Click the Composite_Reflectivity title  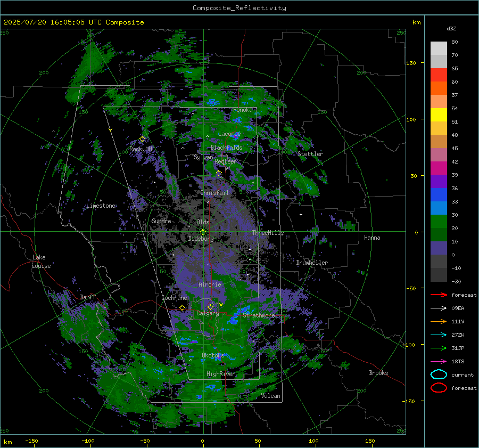[x=239, y=8]
